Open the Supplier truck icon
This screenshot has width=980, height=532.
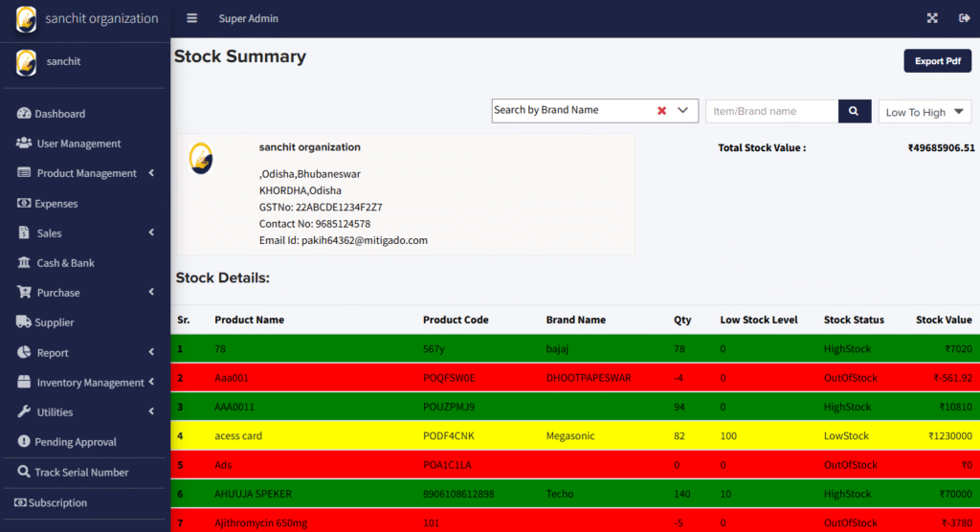(25, 322)
